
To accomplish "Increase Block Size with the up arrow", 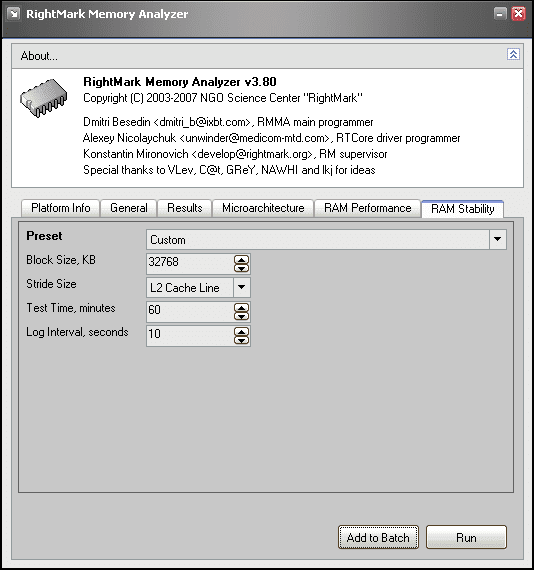I will point(241,260).
